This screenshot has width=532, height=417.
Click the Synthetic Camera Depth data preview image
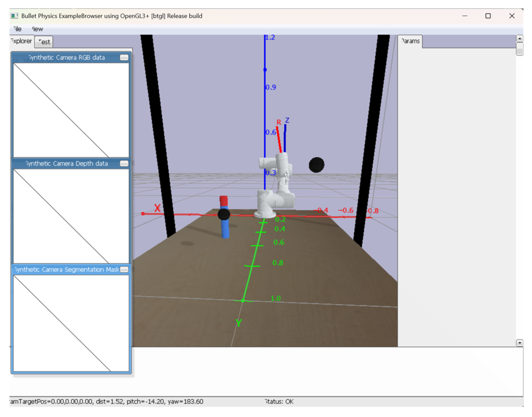tap(71, 216)
